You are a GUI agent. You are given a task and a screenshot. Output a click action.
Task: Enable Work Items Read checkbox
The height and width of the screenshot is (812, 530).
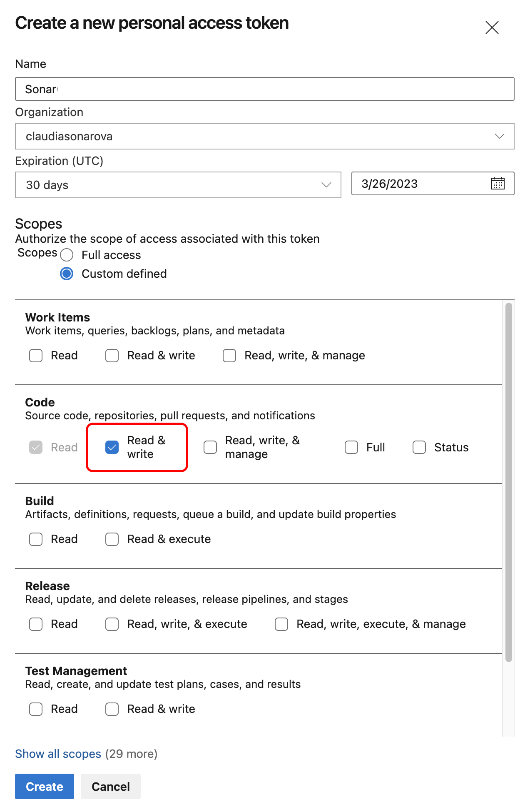pos(36,356)
